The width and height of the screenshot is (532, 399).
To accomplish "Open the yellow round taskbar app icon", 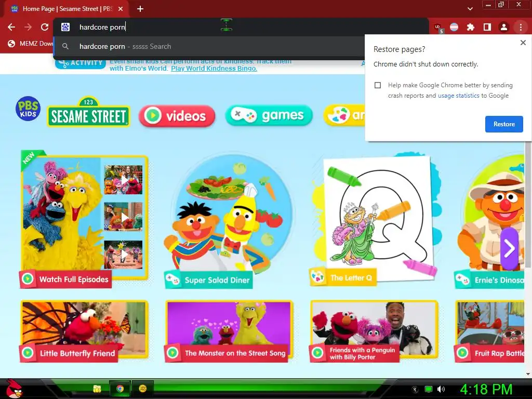I will [142, 389].
